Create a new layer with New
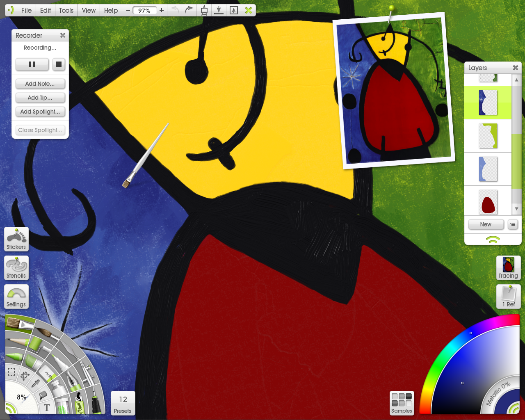This screenshot has width=525, height=420. 486,224
